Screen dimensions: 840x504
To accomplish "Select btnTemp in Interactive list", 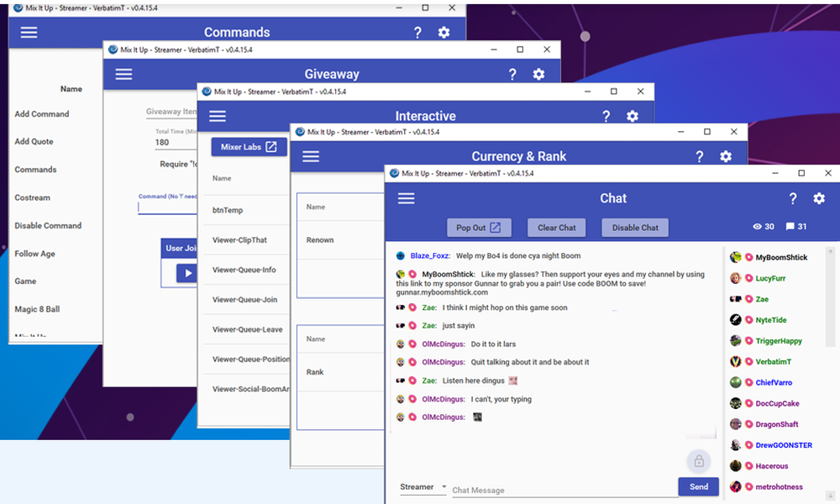I will pyautogui.click(x=228, y=210).
